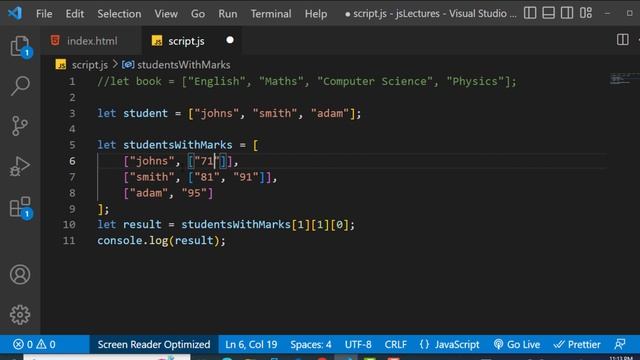Change end of line sequence CRLF
Screen dimensions: 640x360
396,344
